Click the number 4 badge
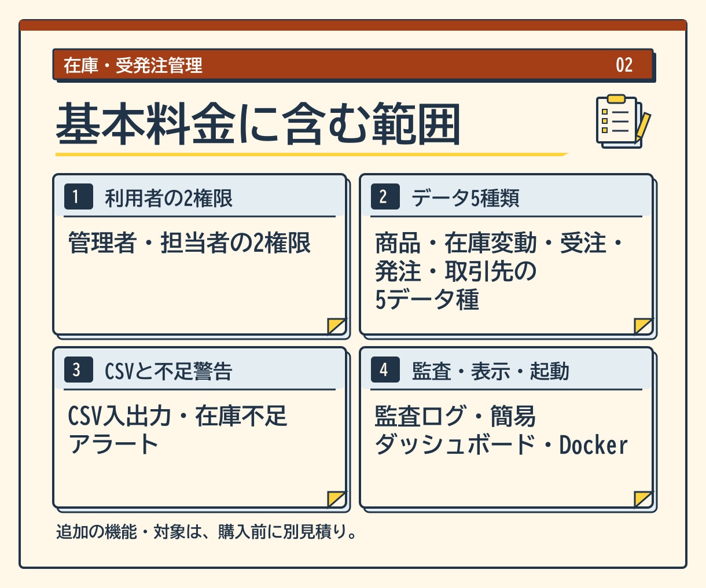The height and width of the screenshot is (588, 706). [x=385, y=369]
